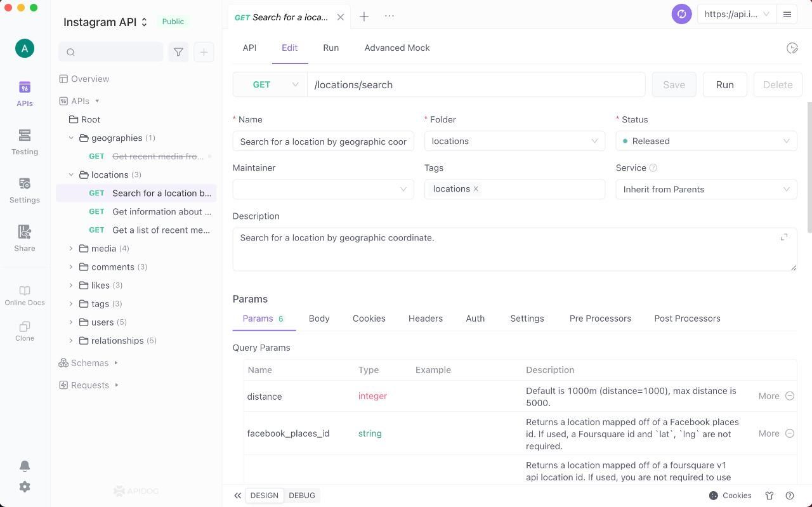The height and width of the screenshot is (507, 812).
Task: Click the Run button next to Save
Action: click(x=724, y=84)
